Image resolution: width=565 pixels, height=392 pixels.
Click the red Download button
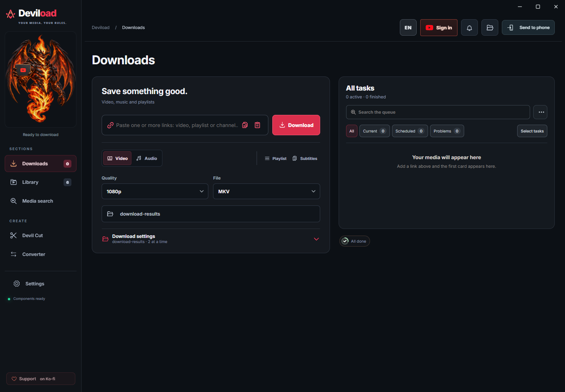pyautogui.click(x=296, y=125)
